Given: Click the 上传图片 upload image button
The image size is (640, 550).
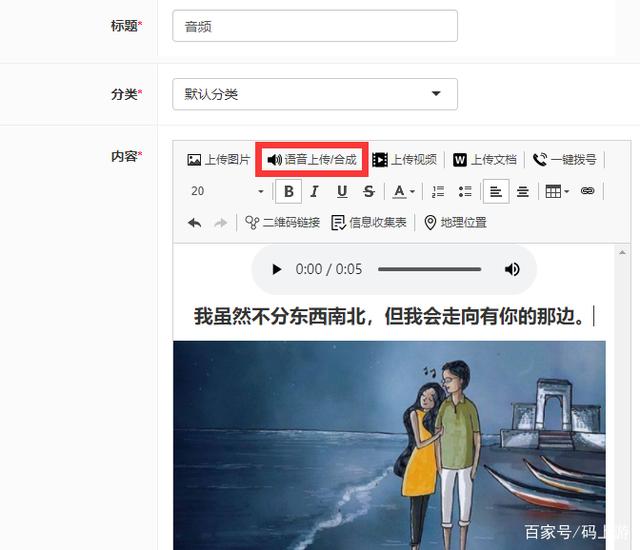Looking at the screenshot, I should pos(218,160).
